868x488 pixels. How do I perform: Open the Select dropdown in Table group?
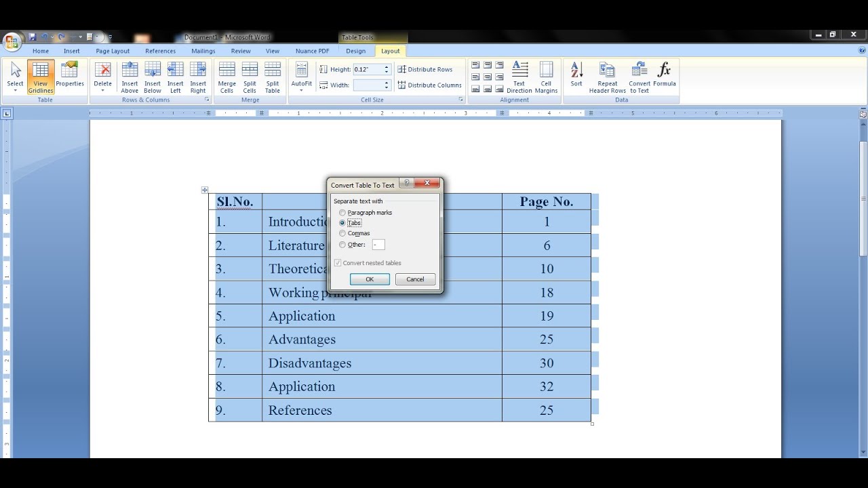[x=15, y=78]
